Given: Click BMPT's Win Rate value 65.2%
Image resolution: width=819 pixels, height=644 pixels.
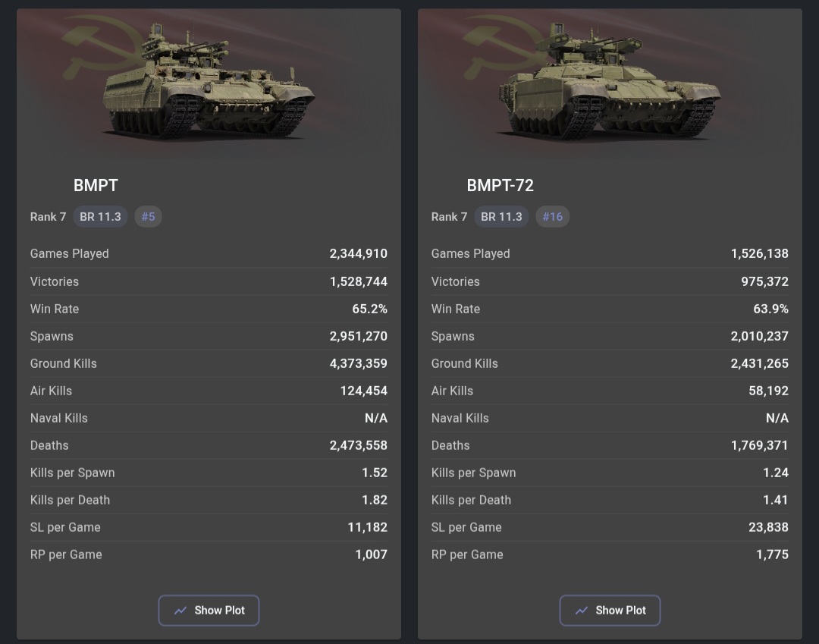Looking at the screenshot, I should [x=369, y=309].
